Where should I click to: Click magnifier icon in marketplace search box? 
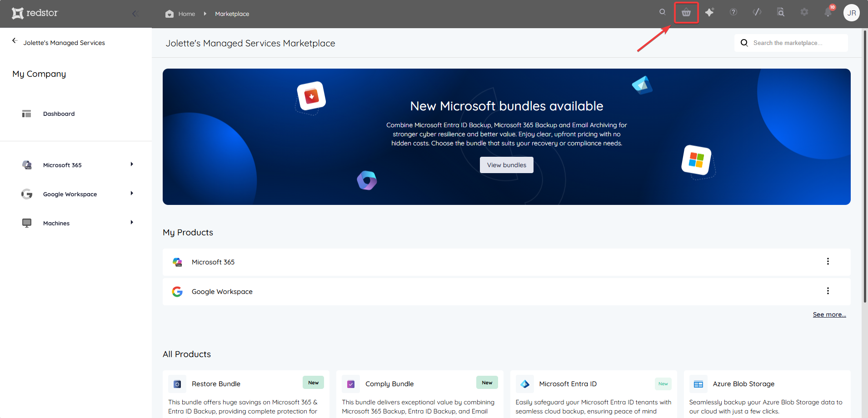click(744, 43)
